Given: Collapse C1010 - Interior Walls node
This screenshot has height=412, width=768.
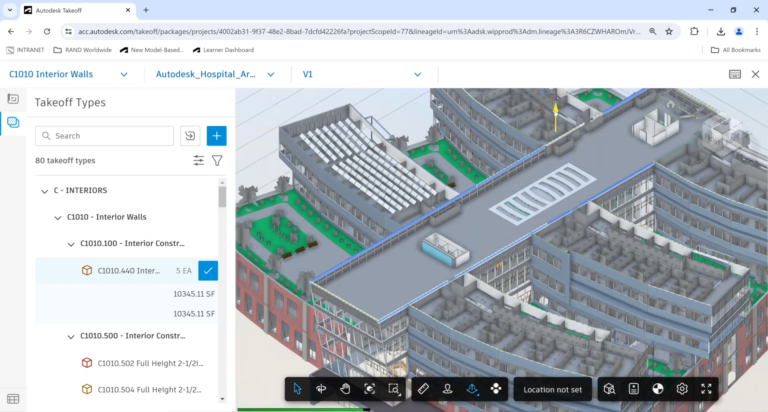Looking at the screenshot, I should point(58,218).
